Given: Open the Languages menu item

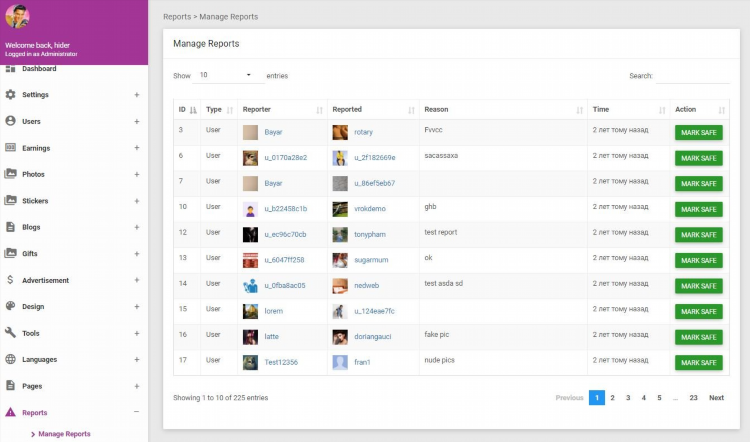Looking at the screenshot, I should click(39, 360).
